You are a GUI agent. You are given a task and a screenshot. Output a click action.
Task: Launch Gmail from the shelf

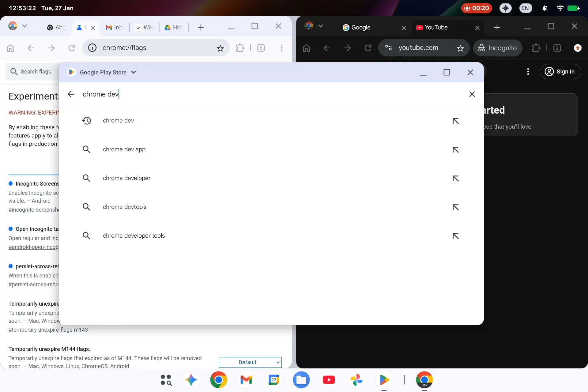pos(247,380)
